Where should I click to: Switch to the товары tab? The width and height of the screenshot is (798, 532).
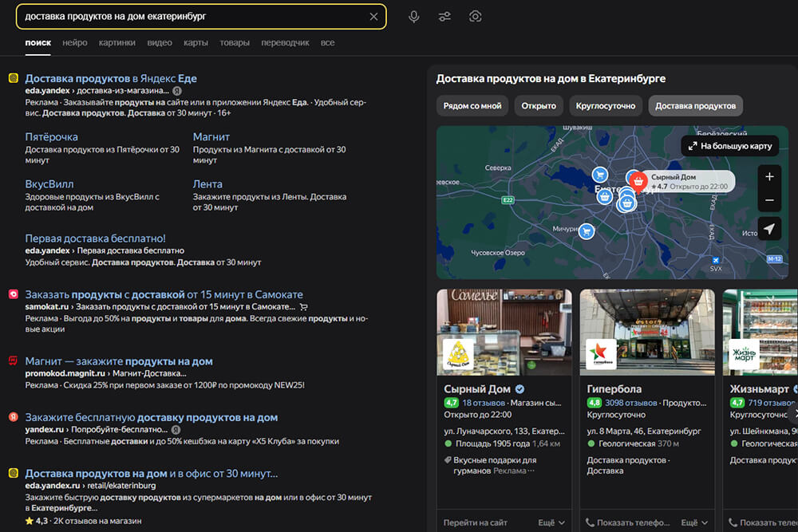click(235, 43)
